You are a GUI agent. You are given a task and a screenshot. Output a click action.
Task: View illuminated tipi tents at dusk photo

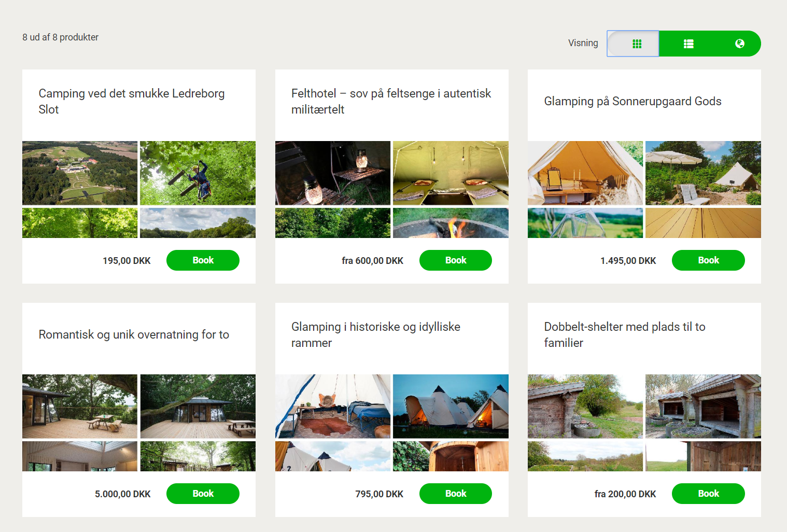pyautogui.click(x=451, y=407)
